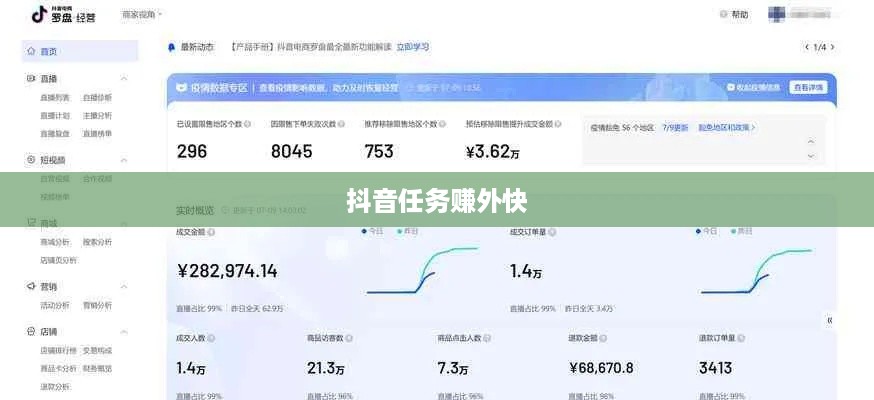Click the 7/9更新 link
The height and width of the screenshot is (400, 874).
(675, 128)
